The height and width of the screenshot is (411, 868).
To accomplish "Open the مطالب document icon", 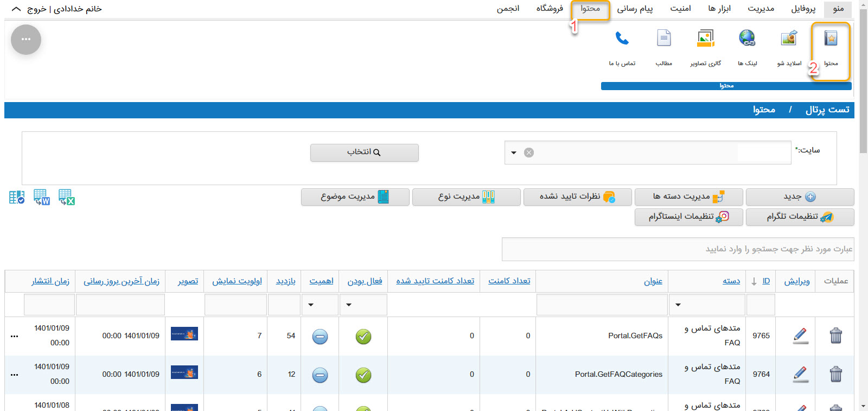I will (663, 39).
